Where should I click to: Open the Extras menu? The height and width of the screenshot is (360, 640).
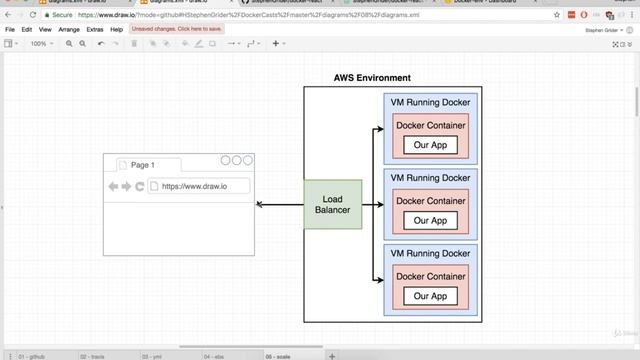[x=95, y=29]
